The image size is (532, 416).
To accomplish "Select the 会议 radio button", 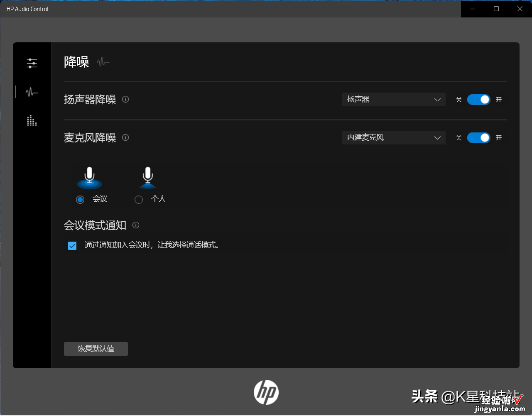I will (x=81, y=200).
